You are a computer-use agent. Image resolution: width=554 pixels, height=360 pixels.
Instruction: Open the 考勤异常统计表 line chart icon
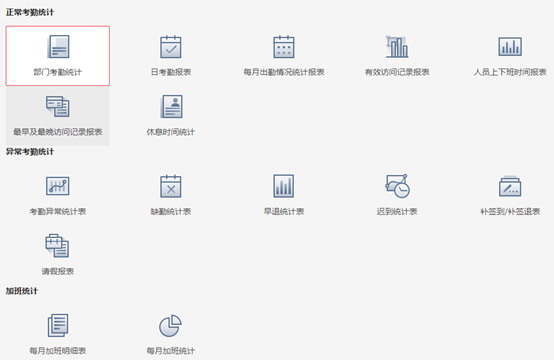point(58,186)
